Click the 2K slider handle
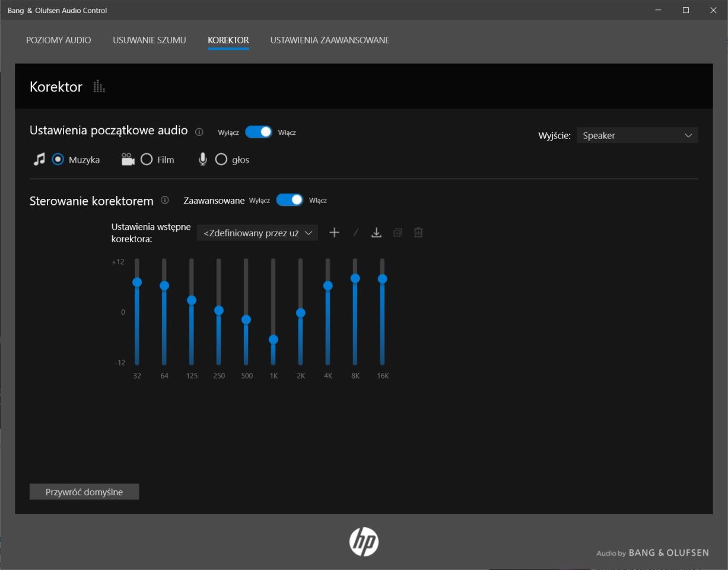This screenshot has height=570, width=728. coord(301,312)
